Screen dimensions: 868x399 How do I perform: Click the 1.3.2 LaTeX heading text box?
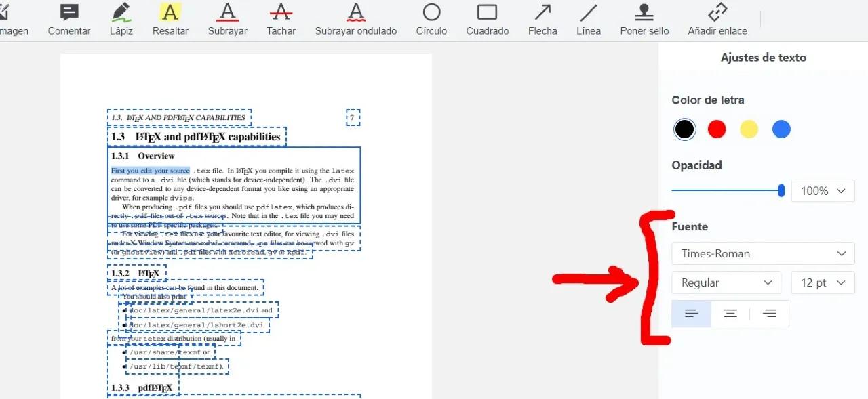pyautogui.click(x=136, y=274)
